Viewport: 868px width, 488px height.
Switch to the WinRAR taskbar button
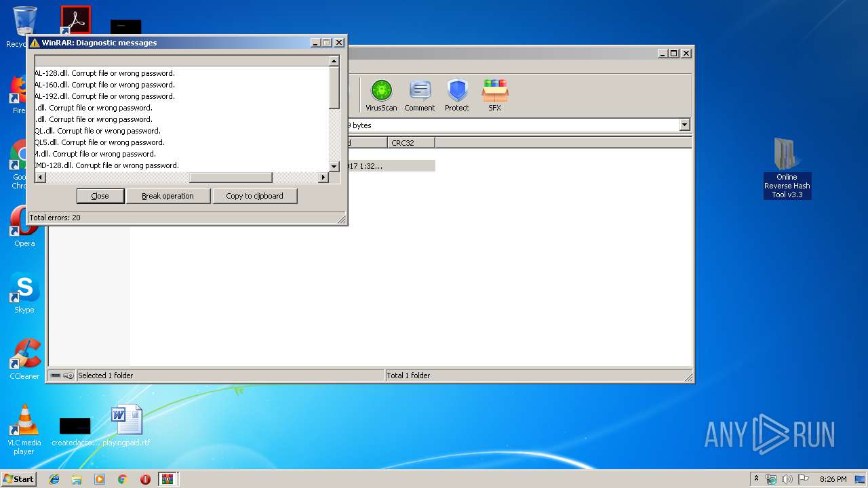(x=167, y=479)
